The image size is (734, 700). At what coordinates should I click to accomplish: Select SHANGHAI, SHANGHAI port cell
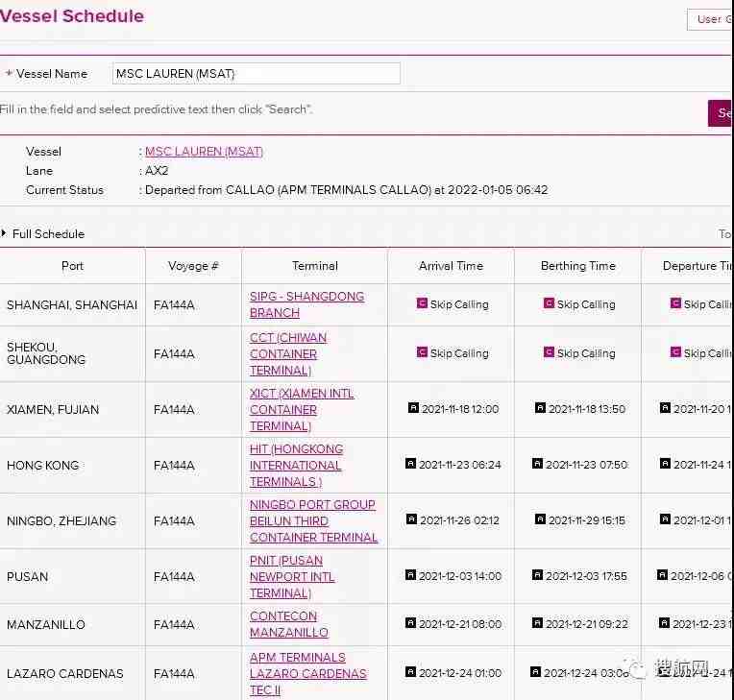(x=72, y=304)
